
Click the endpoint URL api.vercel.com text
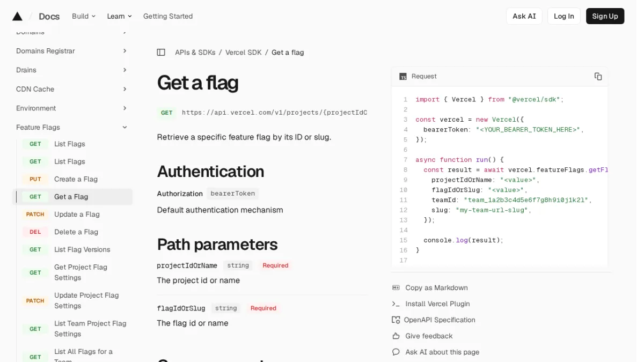(x=274, y=113)
